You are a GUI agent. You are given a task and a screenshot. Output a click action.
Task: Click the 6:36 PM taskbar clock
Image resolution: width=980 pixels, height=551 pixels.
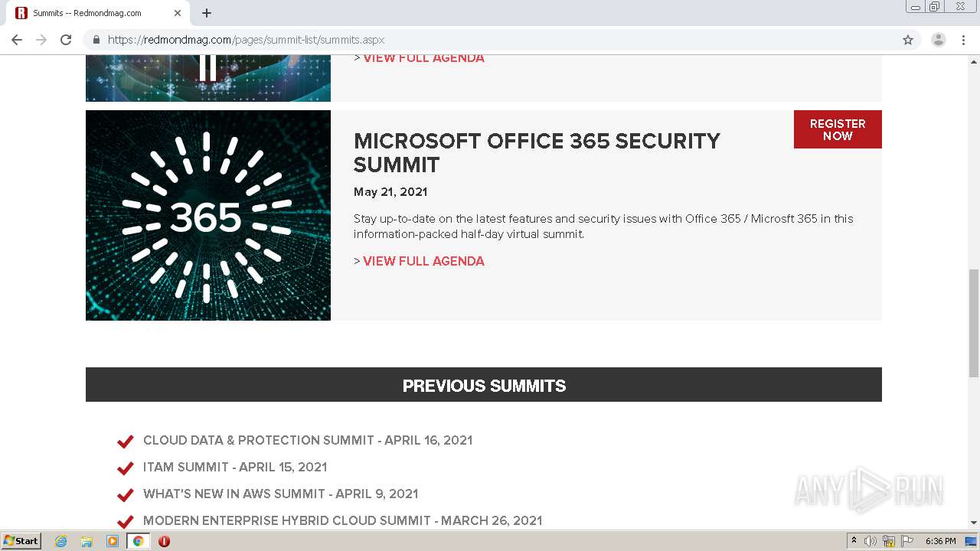coord(940,541)
